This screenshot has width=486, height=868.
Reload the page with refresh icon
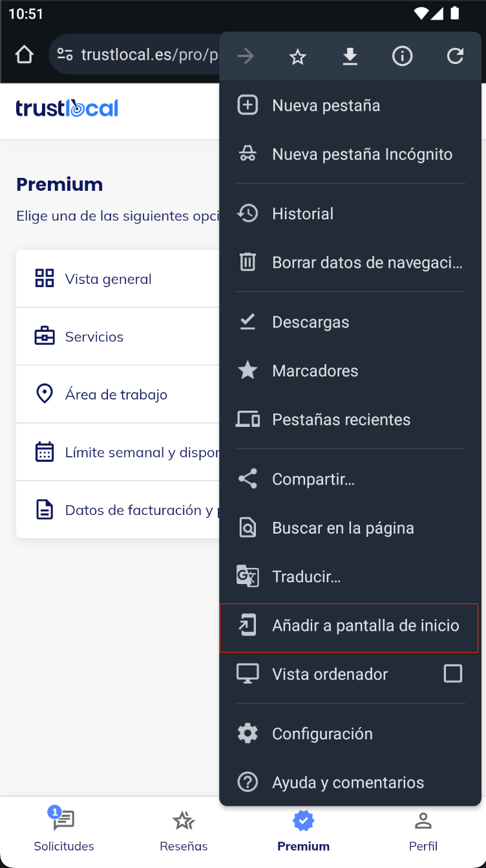click(455, 57)
